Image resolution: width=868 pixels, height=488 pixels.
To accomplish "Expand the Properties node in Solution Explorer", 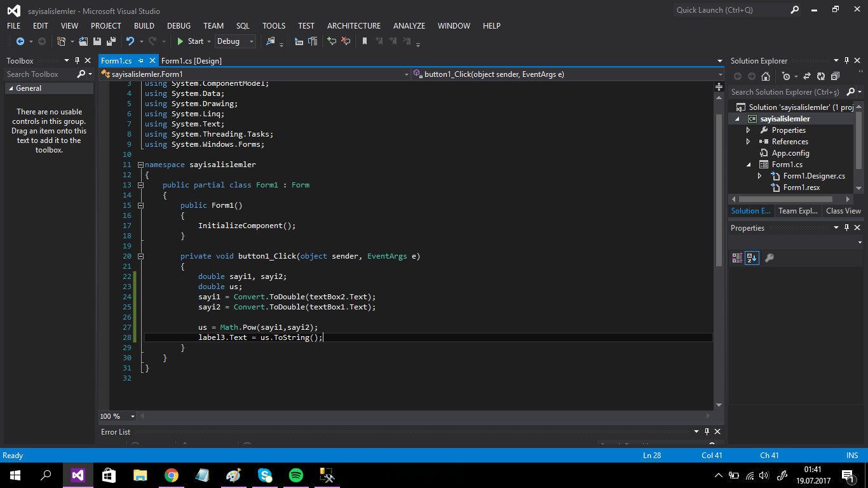I will [x=748, y=130].
